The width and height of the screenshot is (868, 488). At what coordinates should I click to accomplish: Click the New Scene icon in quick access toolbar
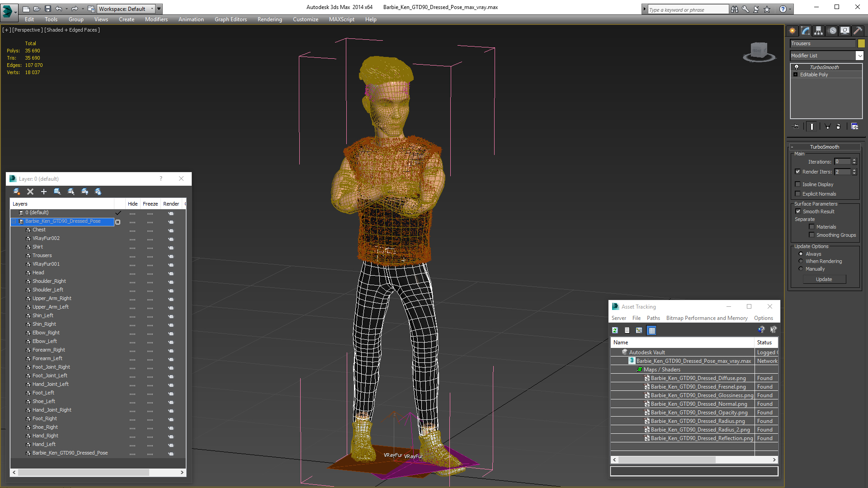click(x=26, y=9)
